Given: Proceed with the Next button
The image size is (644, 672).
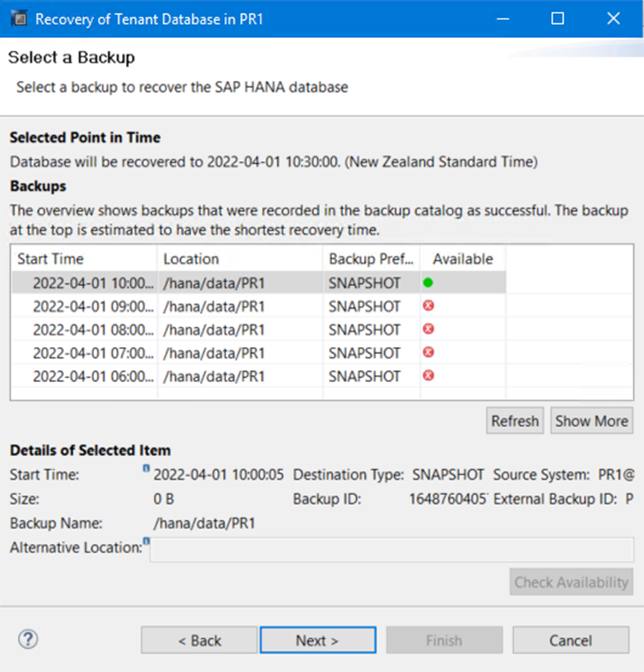Looking at the screenshot, I should tap(318, 640).
